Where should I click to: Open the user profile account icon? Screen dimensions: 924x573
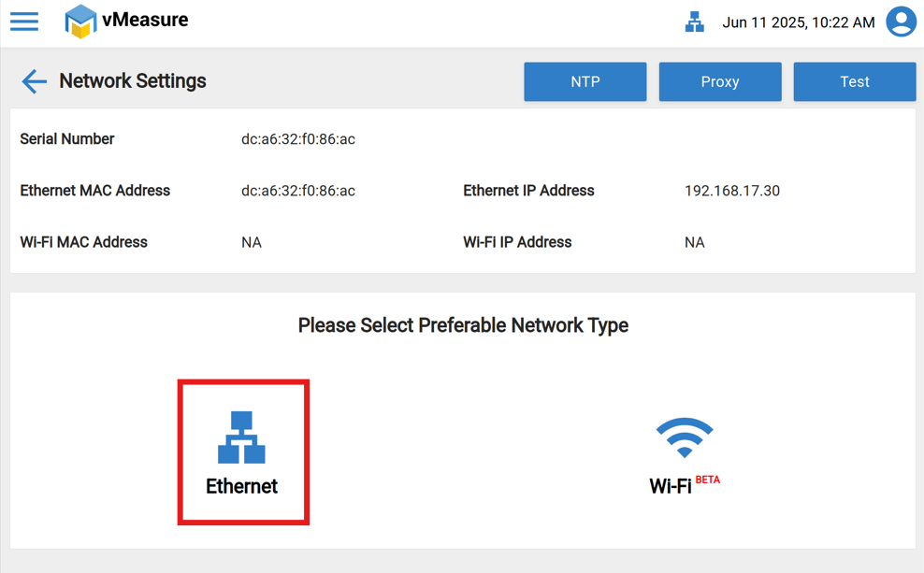(901, 21)
